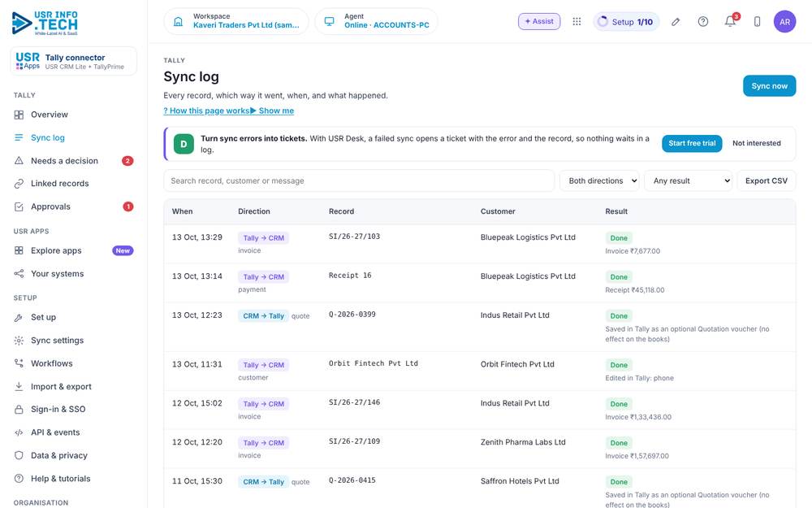Open the Tally connector app switcher
The height and width of the screenshot is (508, 812).
pyautogui.click(x=74, y=61)
